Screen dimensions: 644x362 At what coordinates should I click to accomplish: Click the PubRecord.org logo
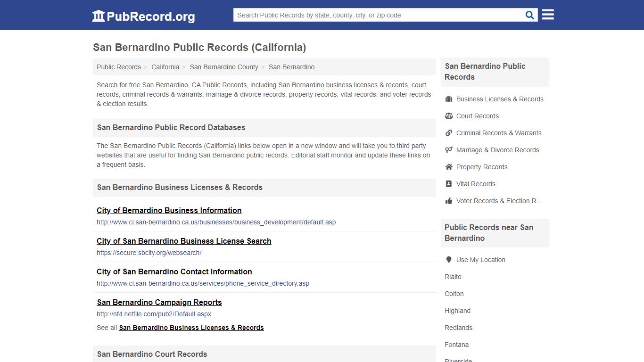[x=143, y=16]
